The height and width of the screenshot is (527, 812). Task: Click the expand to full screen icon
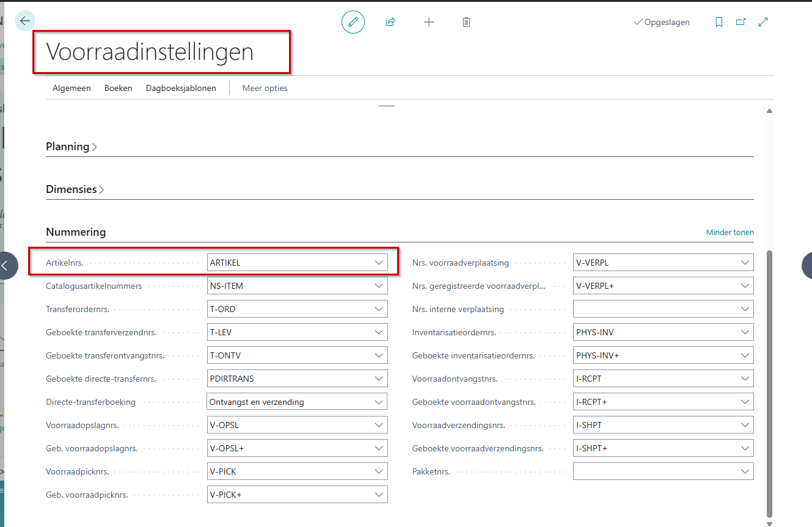click(763, 22)
